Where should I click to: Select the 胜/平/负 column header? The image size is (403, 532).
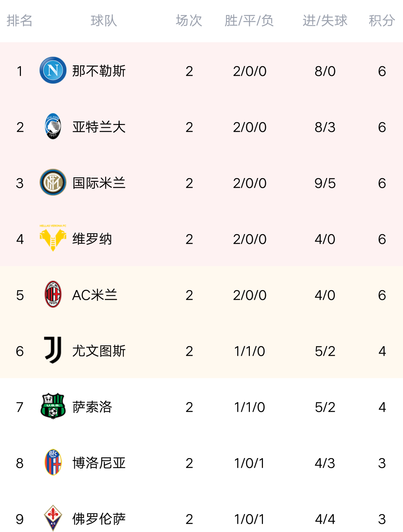tap(249, 21)
